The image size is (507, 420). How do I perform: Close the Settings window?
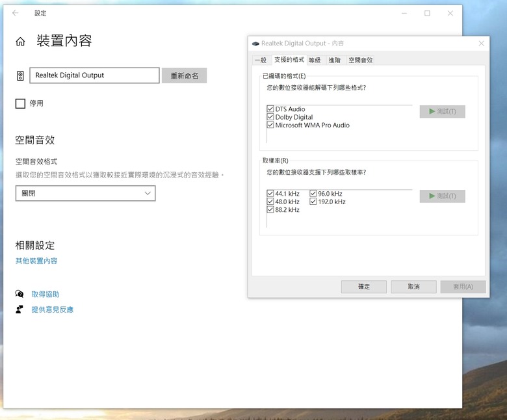point(450,13)
